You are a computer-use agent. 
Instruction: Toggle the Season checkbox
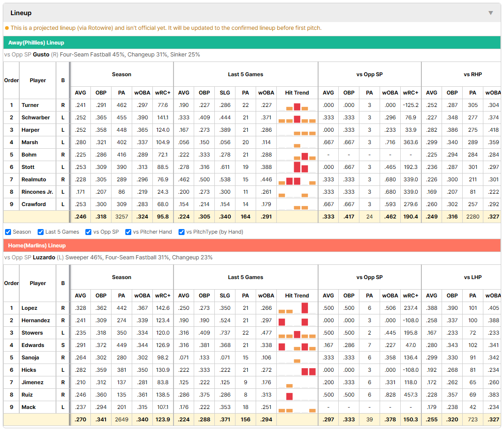(8, 232)
